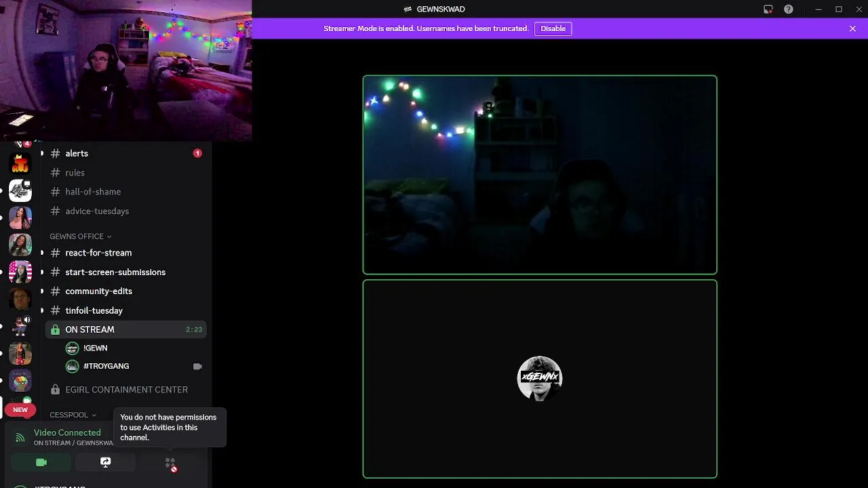Viewport: 868px width, 488px height.
Task: Open the react-for-stream channel
Action: [126, 253]
